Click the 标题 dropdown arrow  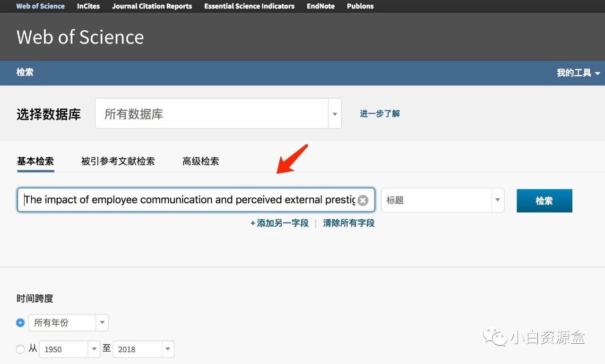coord(498,200)
